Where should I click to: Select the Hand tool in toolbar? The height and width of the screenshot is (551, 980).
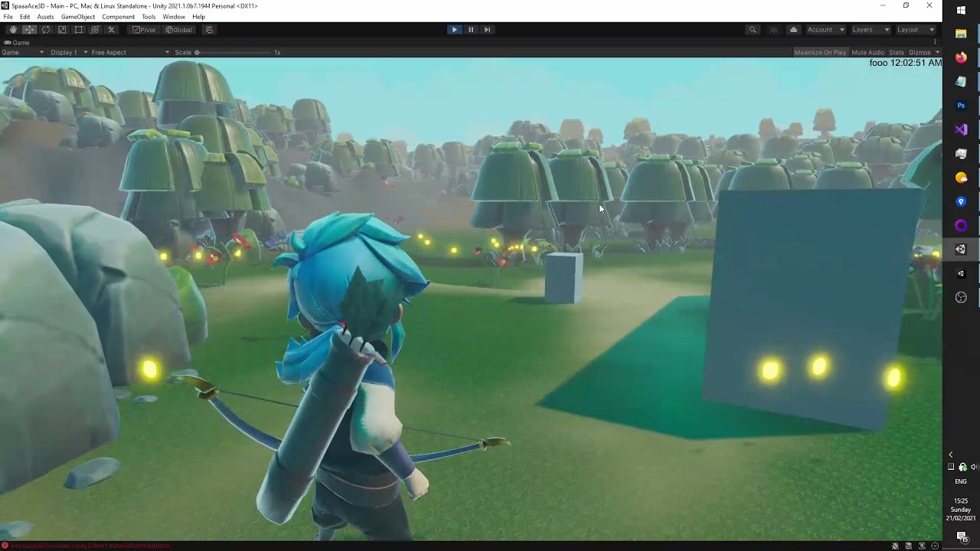tap(13, 30)
